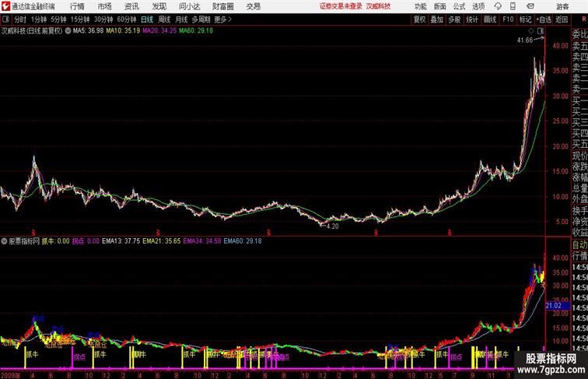Switch to 30分钟 period

tap(103, 19)
